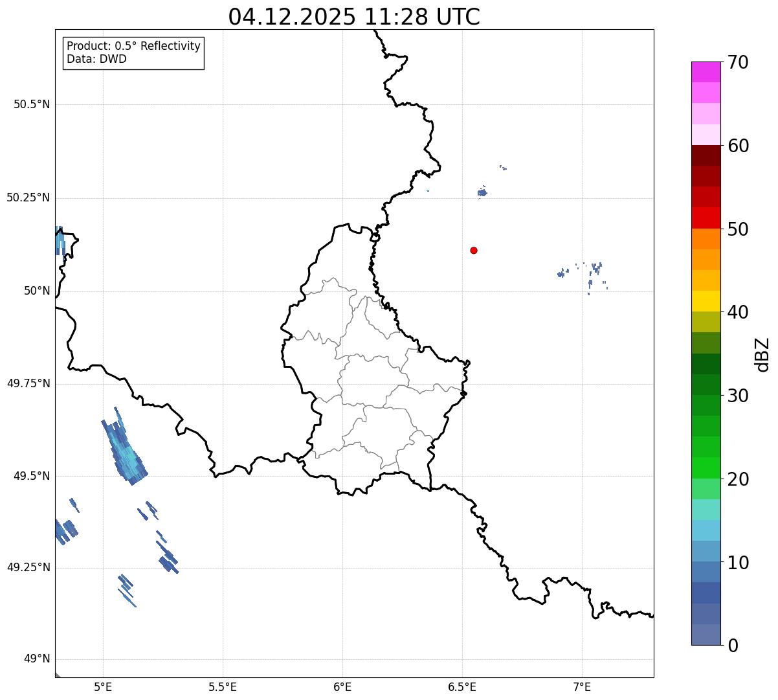The image size is (778, 700).
Task: Click the 50.5°N latitude label
Action: [x=32, y=104]
